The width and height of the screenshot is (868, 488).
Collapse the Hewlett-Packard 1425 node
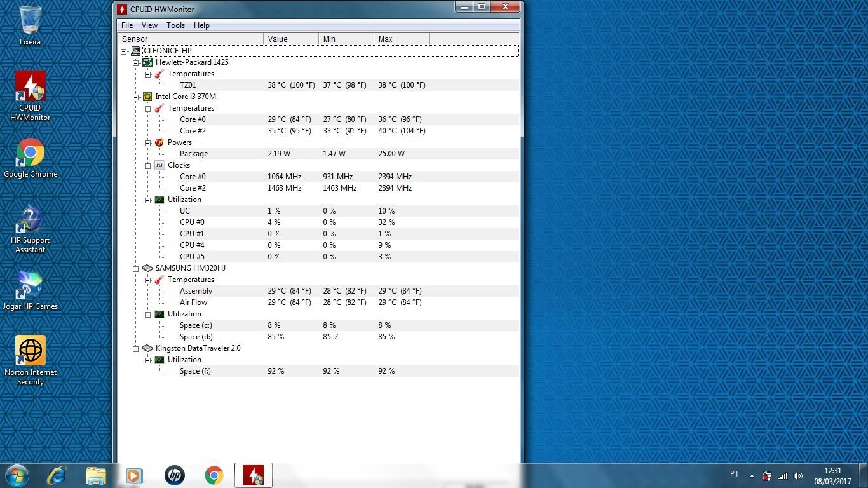136,63
